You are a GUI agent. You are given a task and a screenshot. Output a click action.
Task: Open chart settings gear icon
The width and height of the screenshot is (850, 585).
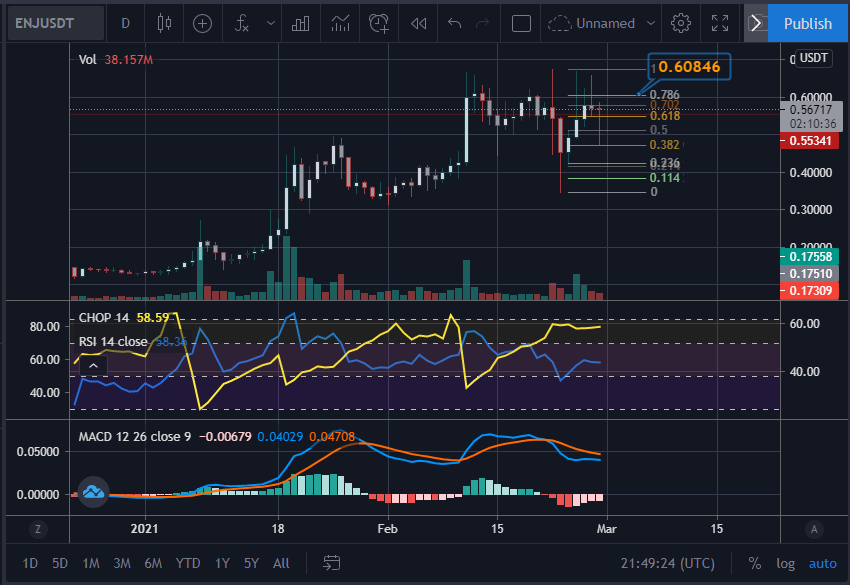point(681,23)
